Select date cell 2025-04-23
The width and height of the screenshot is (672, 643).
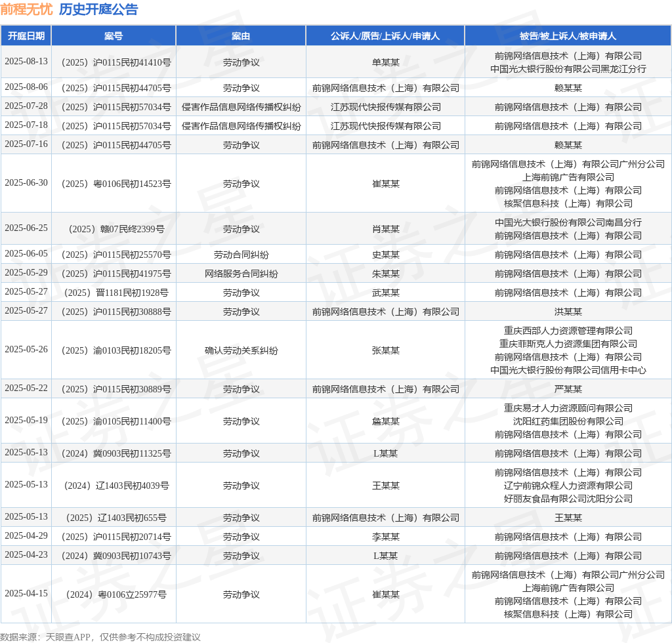[x=26, y=555]
